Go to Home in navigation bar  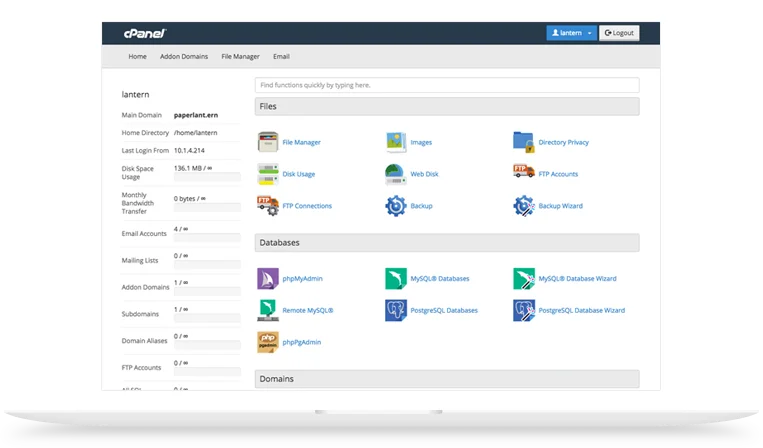(137, 56)
